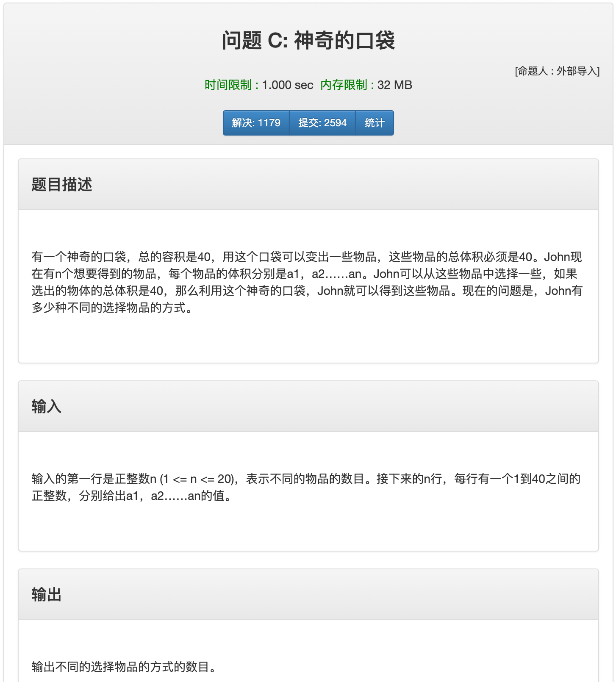
Task: Click the green 内存限制 label
Action: point(344,85)
